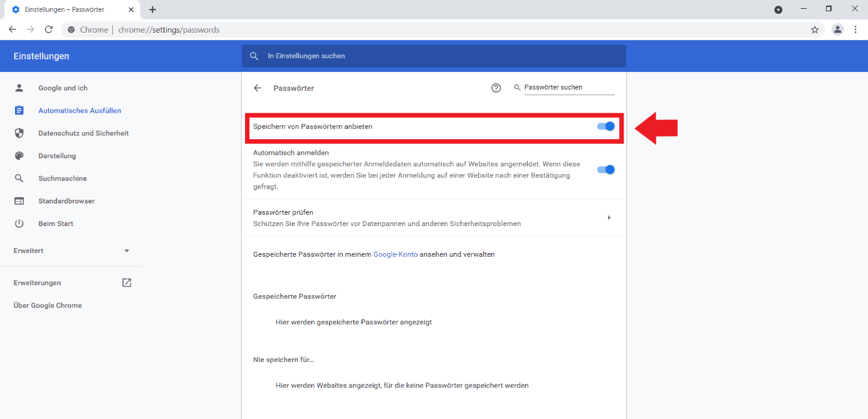Follow the Google-Konto link
Image resolution: width=868 pixels, height=419 pixels.
pos(395,254)
